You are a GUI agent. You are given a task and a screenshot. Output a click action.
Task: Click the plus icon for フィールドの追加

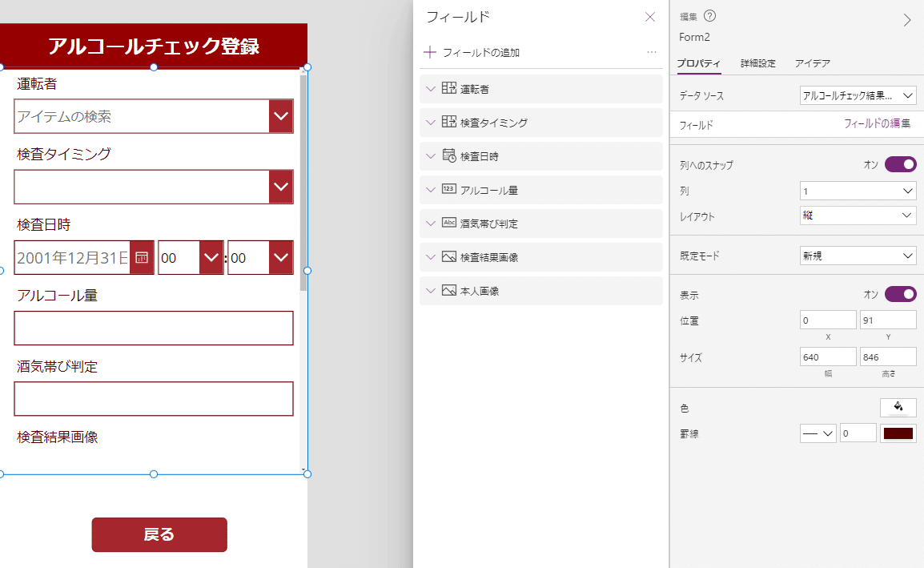(x=430, y=53)
